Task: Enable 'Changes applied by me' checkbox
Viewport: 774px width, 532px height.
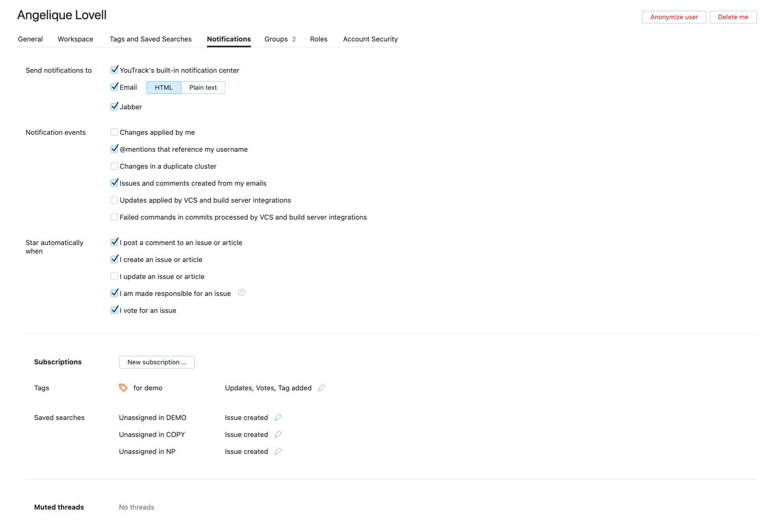Action: (x=114, y=132)
